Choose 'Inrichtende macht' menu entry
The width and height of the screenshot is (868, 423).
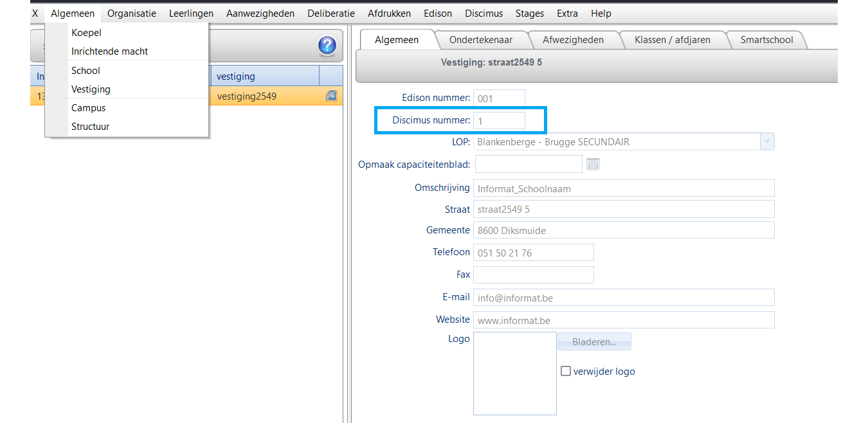[x=109, y=51]
